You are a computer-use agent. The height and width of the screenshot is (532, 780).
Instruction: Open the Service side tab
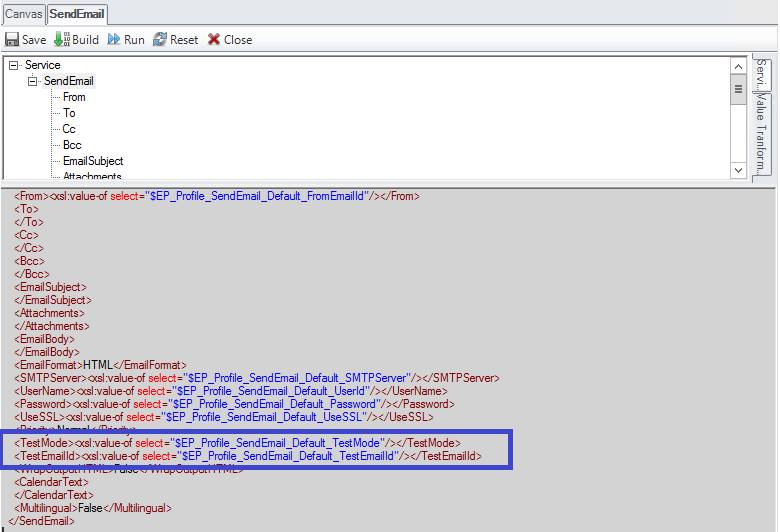(761, 74)
